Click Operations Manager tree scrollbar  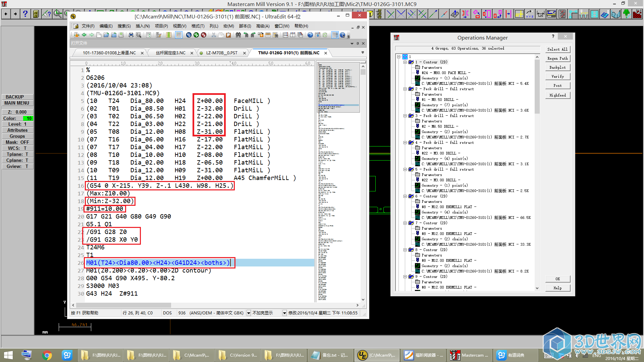coord(537,173)
